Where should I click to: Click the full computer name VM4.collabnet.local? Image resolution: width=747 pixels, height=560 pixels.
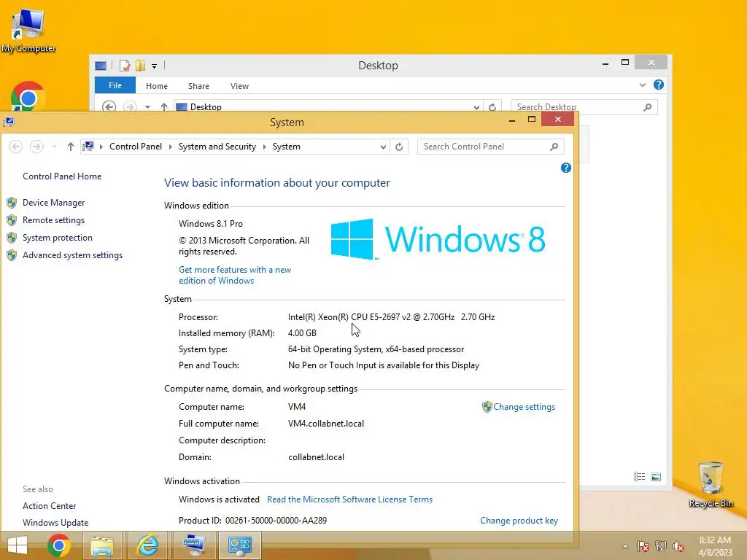point(326,424)
